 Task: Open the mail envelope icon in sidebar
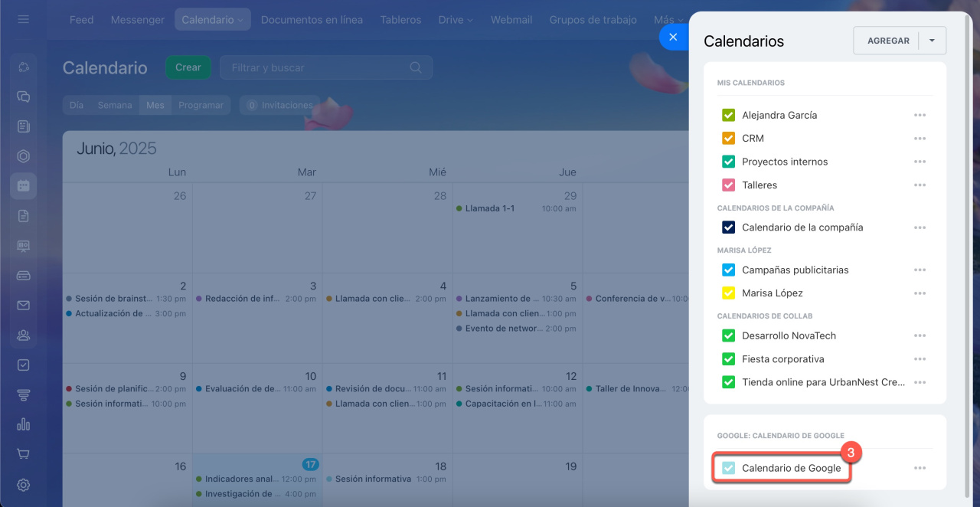pos(23,306)
